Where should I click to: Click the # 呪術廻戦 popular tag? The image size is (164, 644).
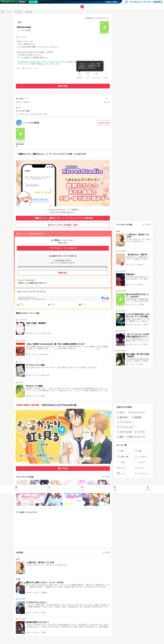[x=137, y=417]
